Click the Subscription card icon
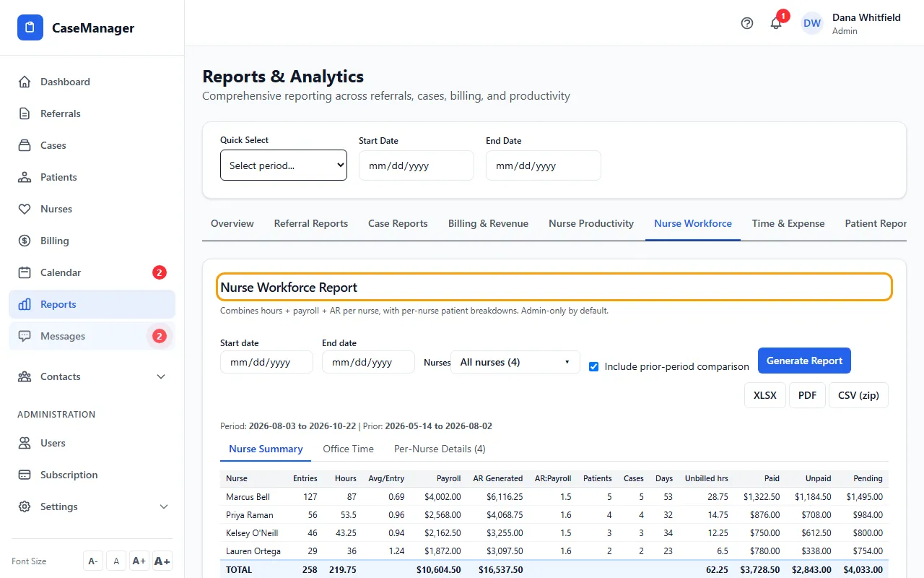 click(x=25, y=475)
